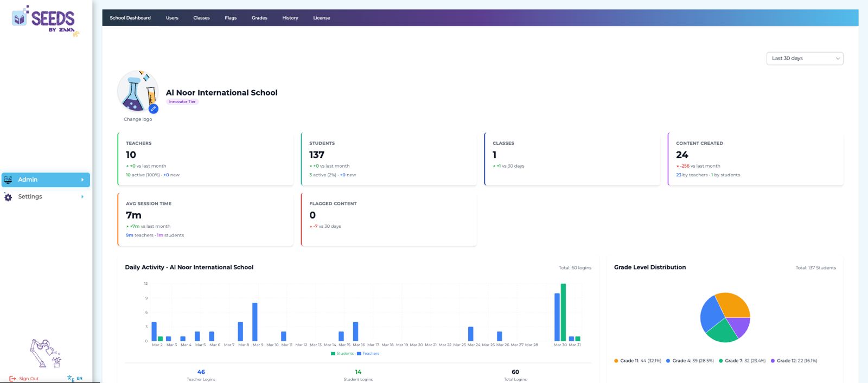This screenshot has width=868, height=383.
Task: Toggle the Teachers series in chart legend
Action: [368, 354]
